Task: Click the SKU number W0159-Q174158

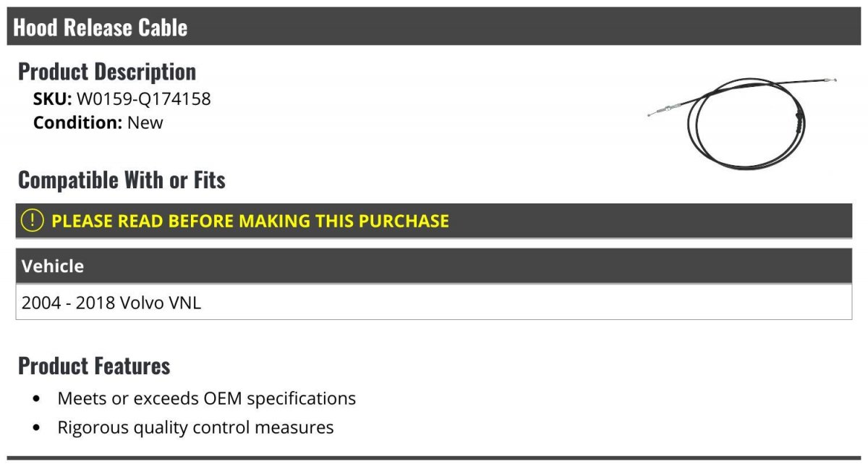Action: point(143,98)
